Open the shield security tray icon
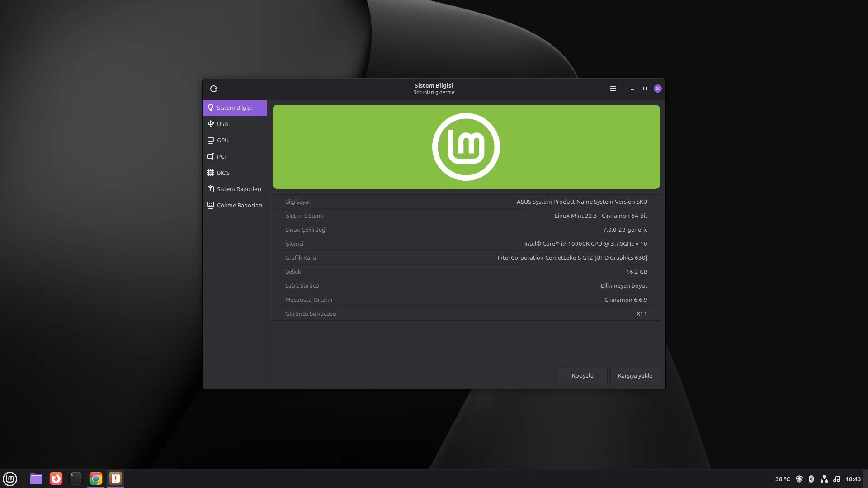 click(x=799, y=479)
